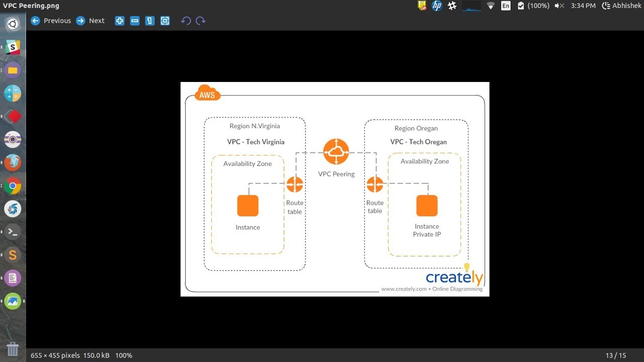Image resolution: width=644 pixels, height=362 pixels.
Task: Open the text editor in dock
Action: click(13, 278)
